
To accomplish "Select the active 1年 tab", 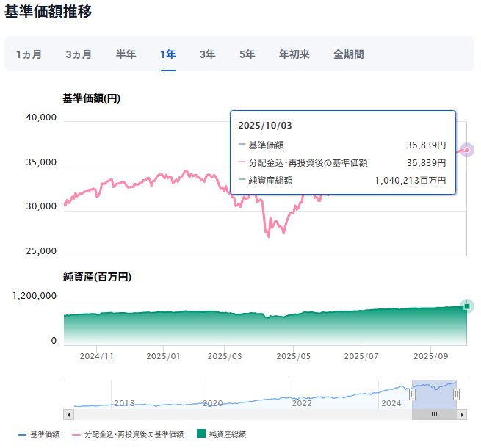I will click(x=167, y=54).
